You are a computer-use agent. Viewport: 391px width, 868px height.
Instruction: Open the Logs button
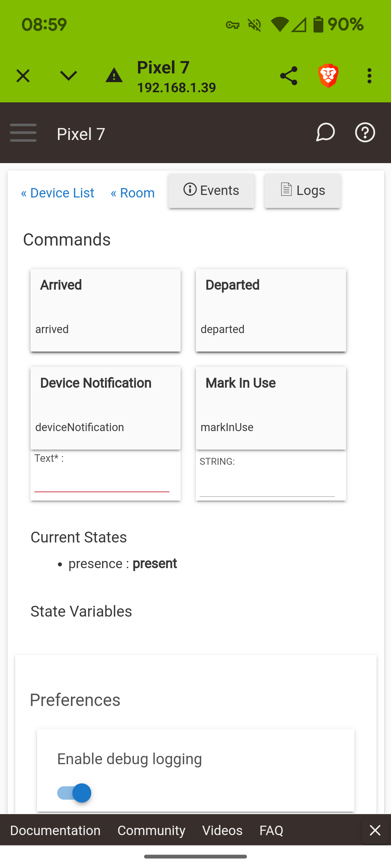pyautogui.click(x=303, y=191)
